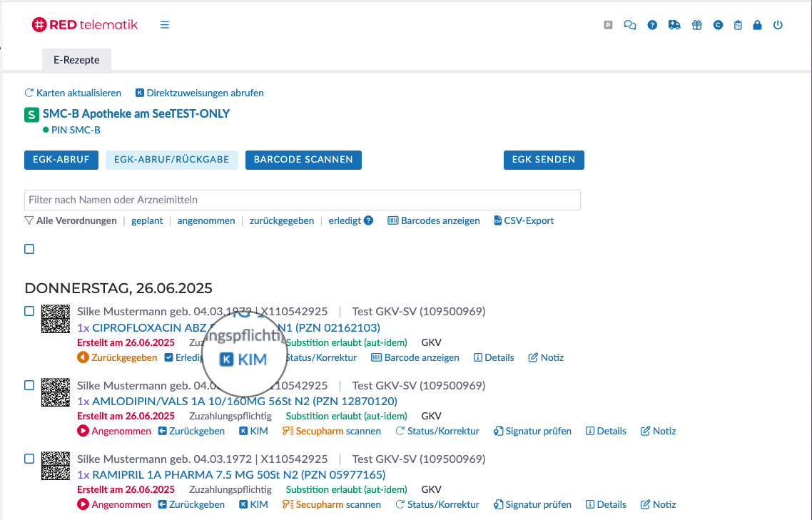This screenshot has height=520, width=812.
Task: Click the lock icon in header
Action: (x=758, y=25)
